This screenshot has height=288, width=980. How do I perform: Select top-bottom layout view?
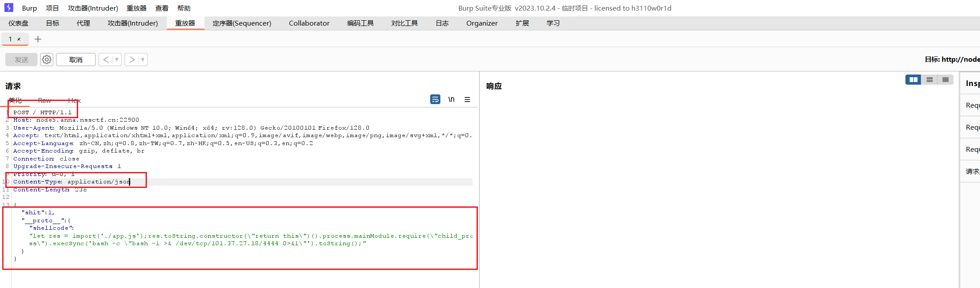(930, 79)
